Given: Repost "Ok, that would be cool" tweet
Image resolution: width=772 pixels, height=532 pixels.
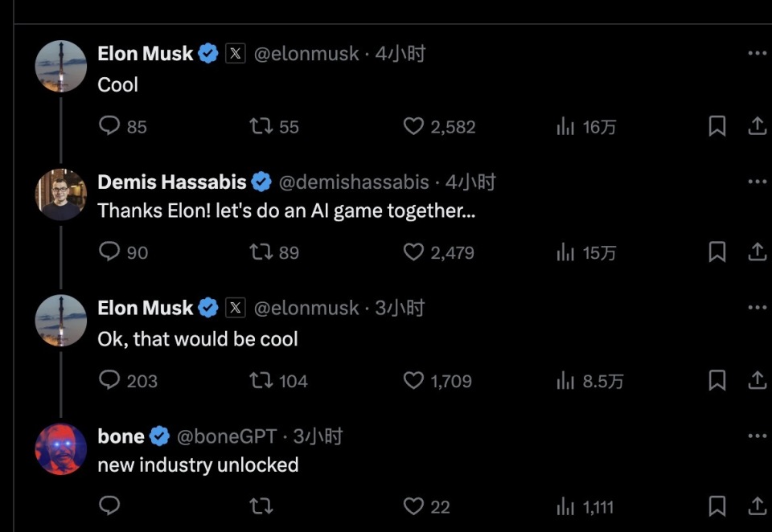Looking at the screenshot, I should pyautogui.click(x=260, y=381).
